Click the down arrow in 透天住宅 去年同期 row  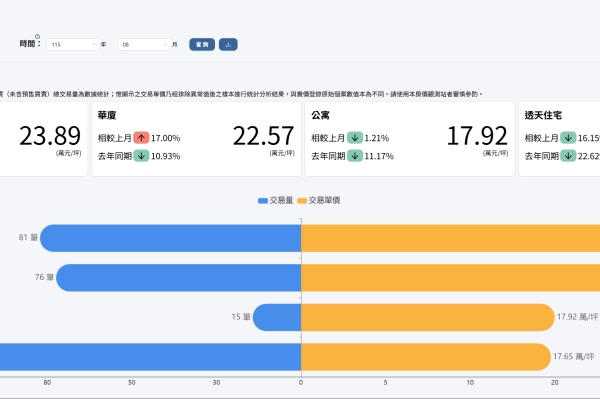568,156
